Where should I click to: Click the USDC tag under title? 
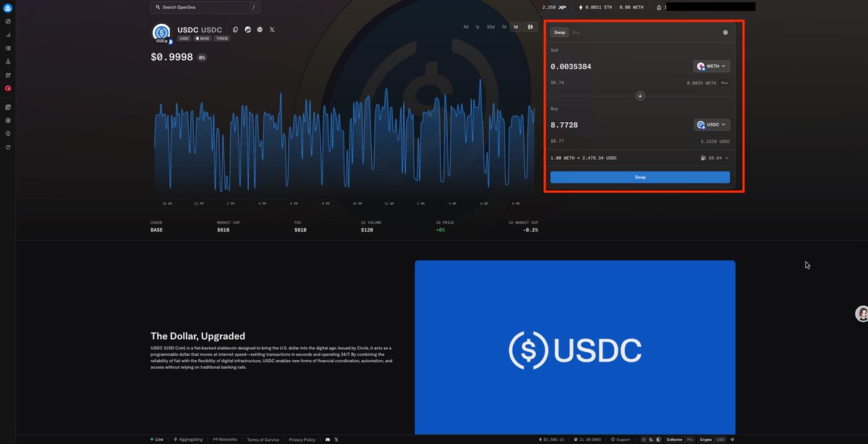pos(184,38)
